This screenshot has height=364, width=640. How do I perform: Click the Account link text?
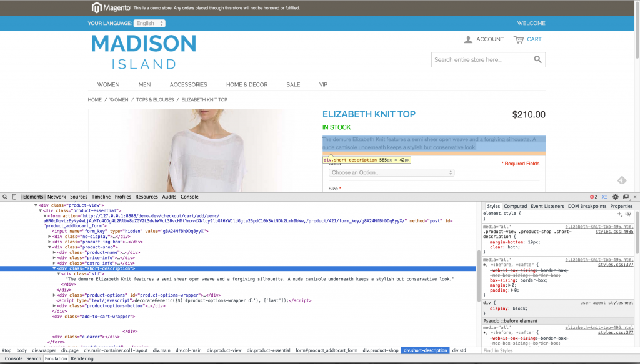[490, 39]
